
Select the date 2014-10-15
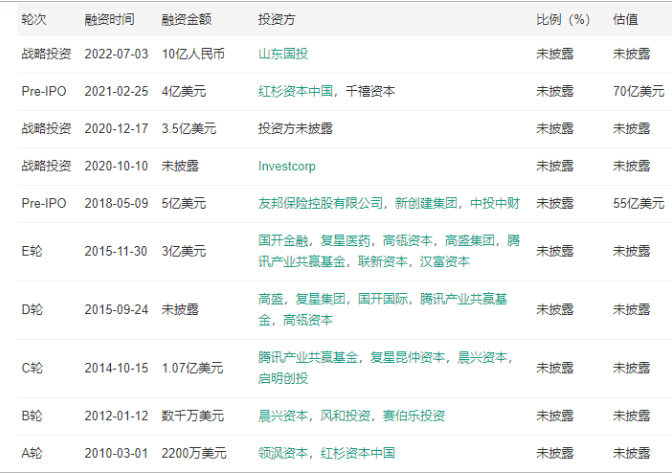click(x=116, y=368)
